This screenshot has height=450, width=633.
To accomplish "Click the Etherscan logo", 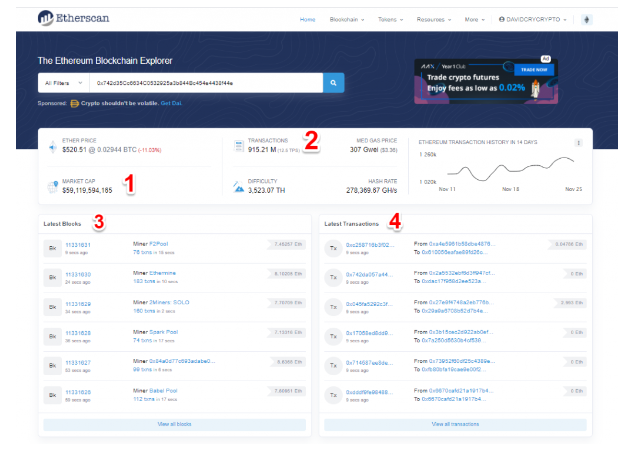I will click(x=73, y=18).
